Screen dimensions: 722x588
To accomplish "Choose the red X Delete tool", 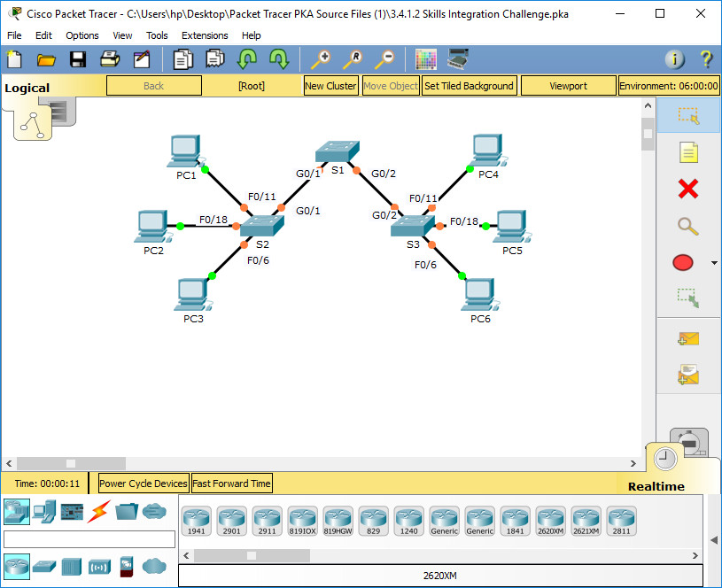I will (x=688, y=189).
